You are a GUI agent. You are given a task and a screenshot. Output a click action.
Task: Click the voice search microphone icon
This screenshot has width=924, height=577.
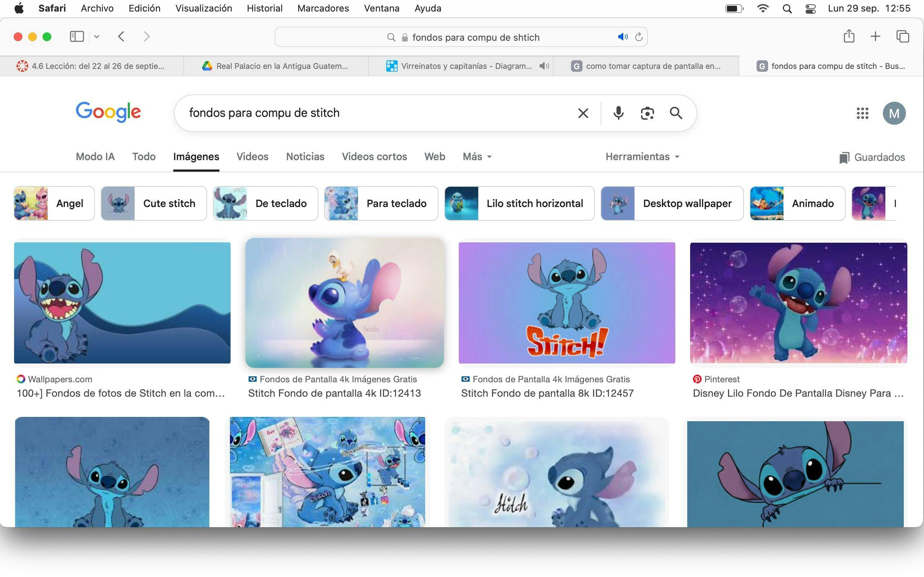pyautogui.click(x=618, y=113)
